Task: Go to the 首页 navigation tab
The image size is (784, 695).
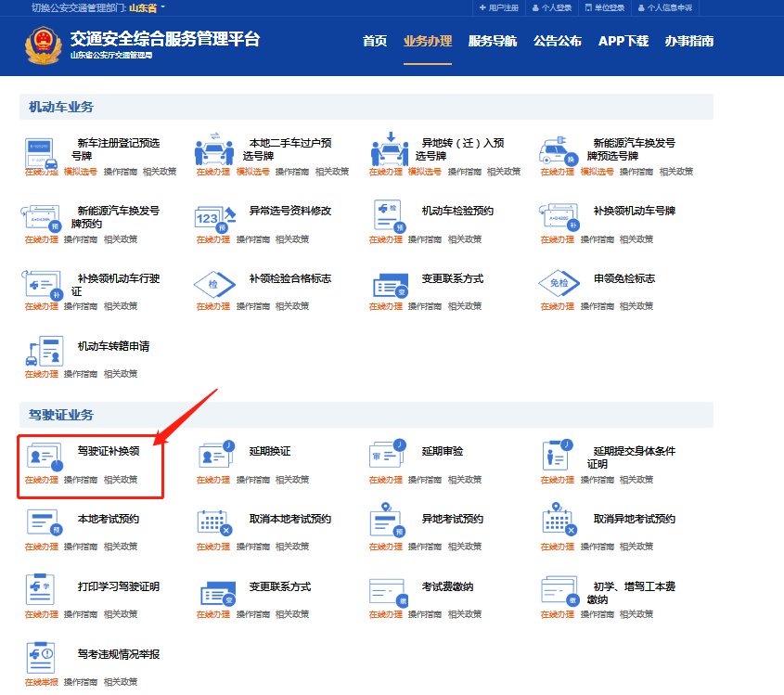Action: click(374, 41)
